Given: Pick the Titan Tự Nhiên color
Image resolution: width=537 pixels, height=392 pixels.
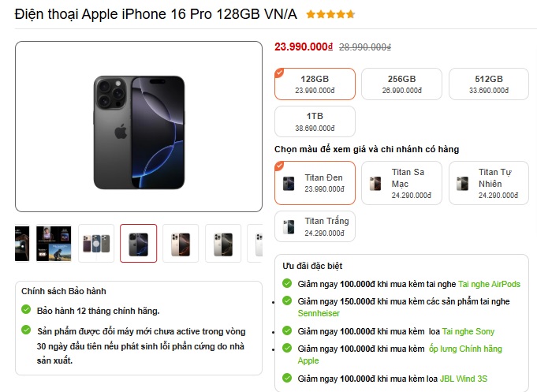Looking at the screenshot, I should (489, 183).
